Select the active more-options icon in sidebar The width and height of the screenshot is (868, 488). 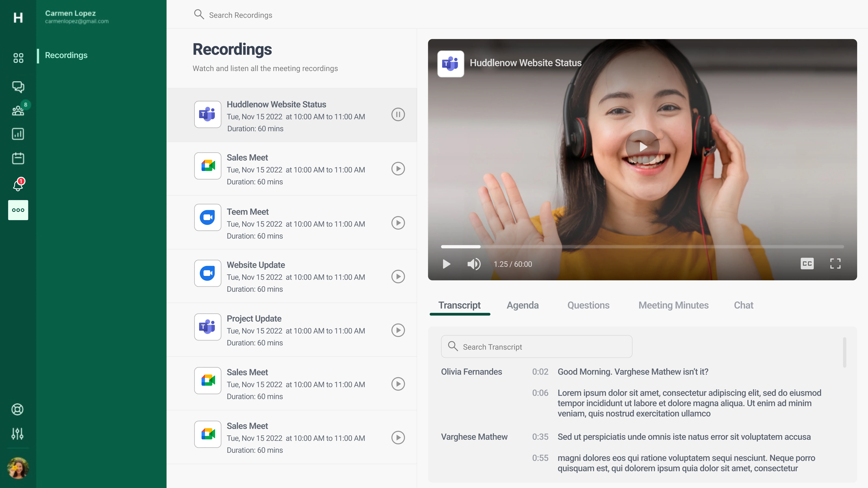(18, 210)
